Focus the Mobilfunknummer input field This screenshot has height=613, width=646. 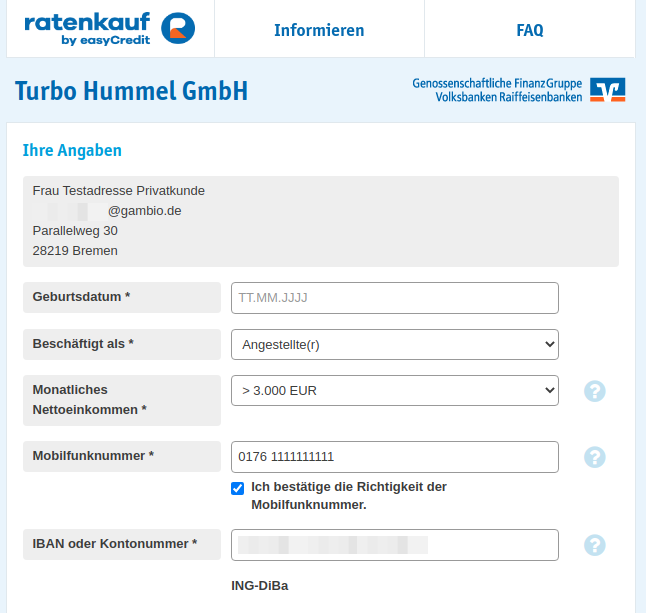point(394,457)
